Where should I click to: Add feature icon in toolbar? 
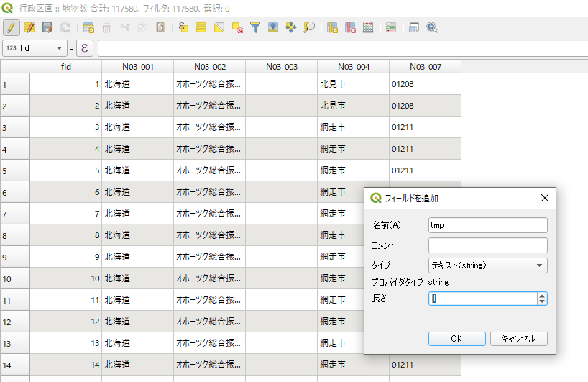click(88, 27)
